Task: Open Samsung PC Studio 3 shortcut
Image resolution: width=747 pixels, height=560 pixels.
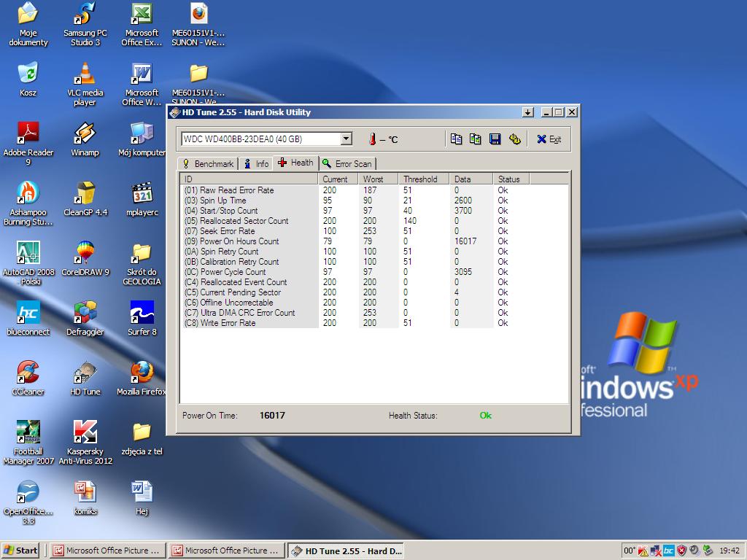Action: click(x=85, y=24)
